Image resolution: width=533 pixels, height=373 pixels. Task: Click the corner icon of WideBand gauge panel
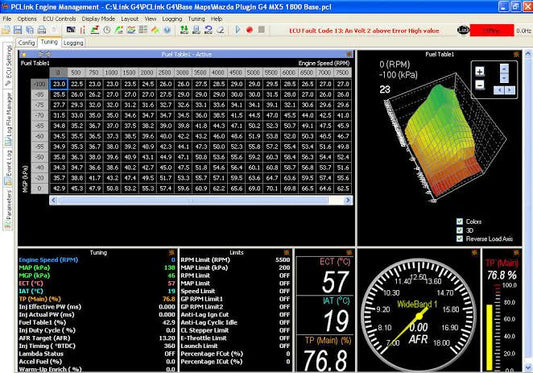(474, 252)
